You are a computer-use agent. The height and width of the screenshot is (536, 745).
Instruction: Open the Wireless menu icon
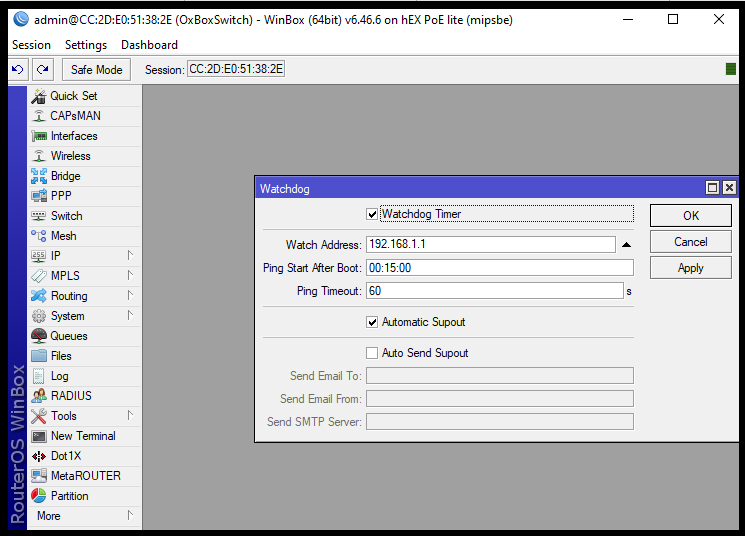point(39,156)
